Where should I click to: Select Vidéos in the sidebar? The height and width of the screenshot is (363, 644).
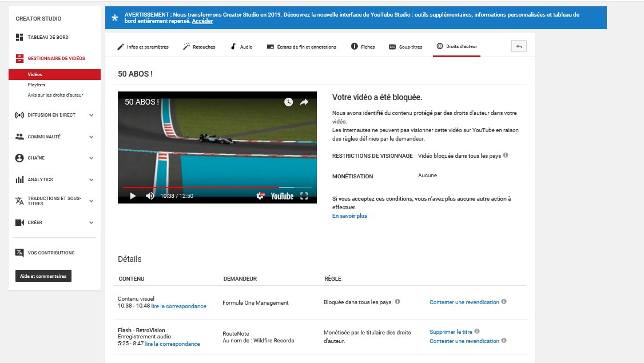54,74
